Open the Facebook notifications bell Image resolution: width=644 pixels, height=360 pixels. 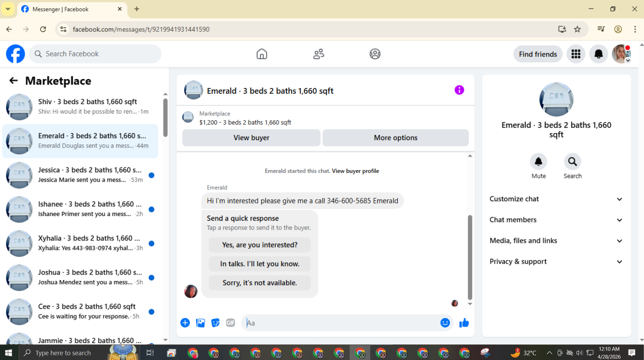598,54
